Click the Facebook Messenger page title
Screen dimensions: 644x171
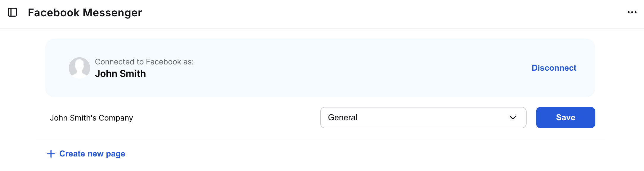[x=85, y=13]
